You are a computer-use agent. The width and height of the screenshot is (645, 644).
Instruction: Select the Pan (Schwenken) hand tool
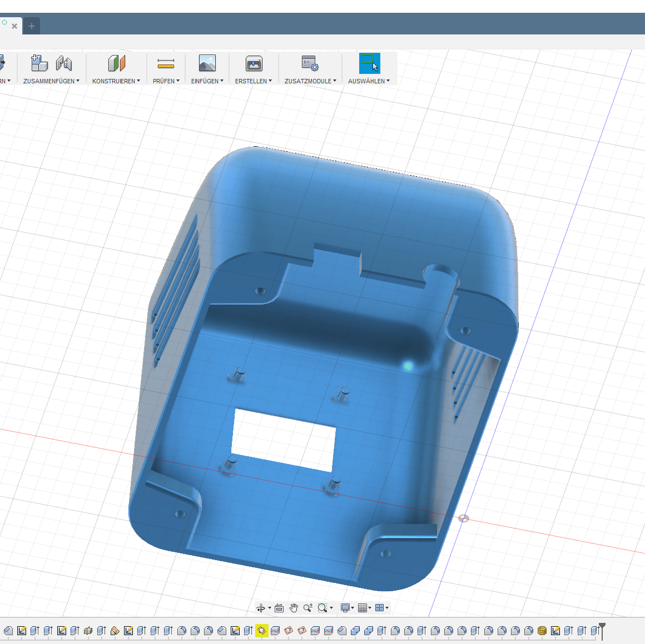294,607
